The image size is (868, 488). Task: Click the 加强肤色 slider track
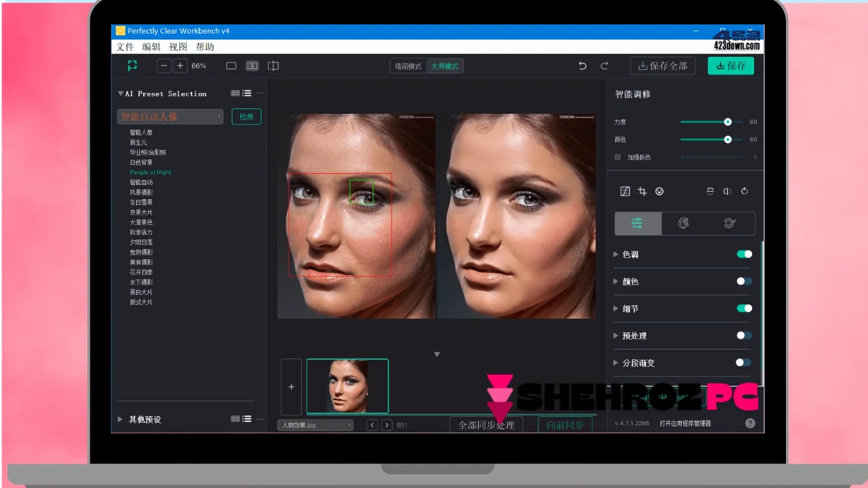711,157
